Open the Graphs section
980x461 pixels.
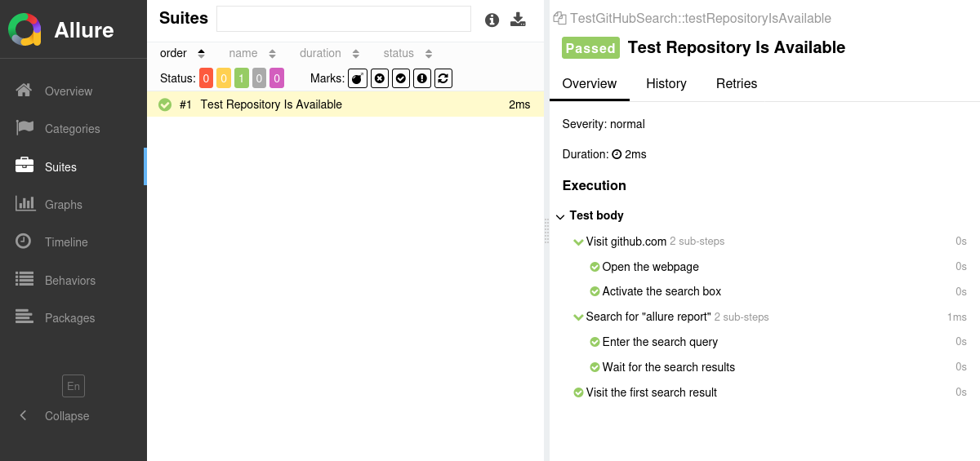pyautogui.click(x=63, y=205)
